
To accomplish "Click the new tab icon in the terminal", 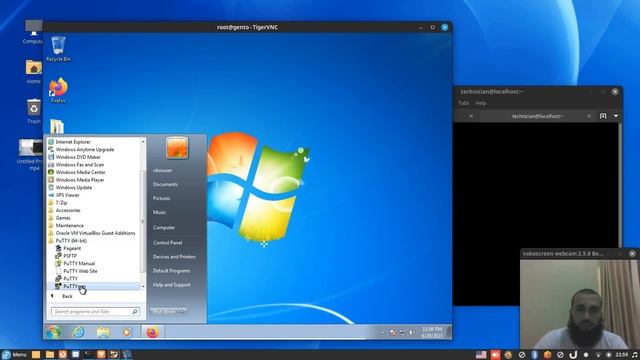I will [x=603, y=116].
